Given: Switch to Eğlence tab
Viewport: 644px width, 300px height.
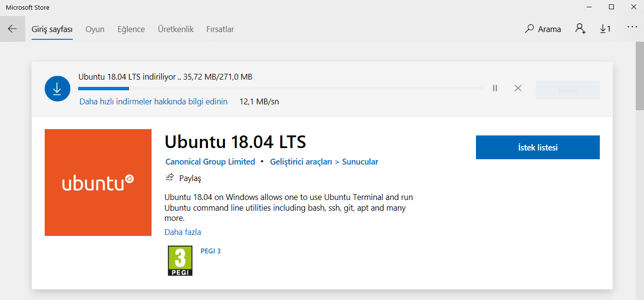Looking at the screenshot, I should 131,29.
